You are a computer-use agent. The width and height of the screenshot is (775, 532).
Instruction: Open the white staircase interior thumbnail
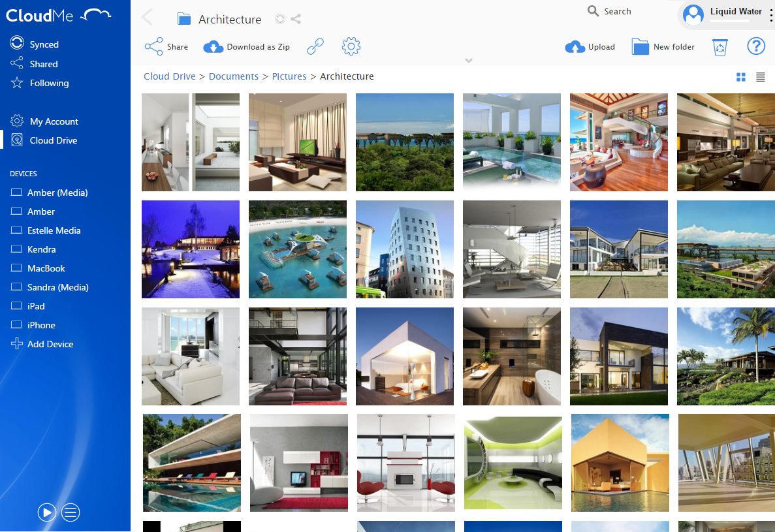[512, 249]
